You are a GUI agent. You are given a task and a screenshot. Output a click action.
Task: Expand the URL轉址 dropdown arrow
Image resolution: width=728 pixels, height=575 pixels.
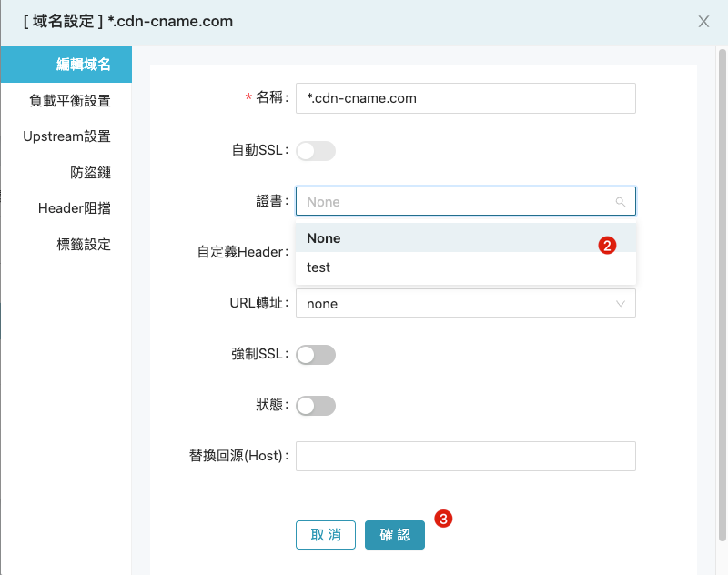point(621,304)
